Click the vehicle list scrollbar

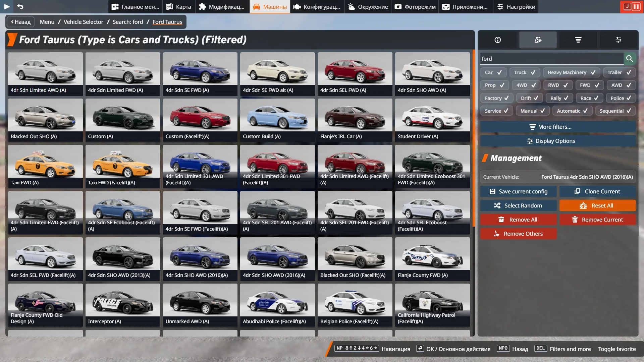[474, 138]
